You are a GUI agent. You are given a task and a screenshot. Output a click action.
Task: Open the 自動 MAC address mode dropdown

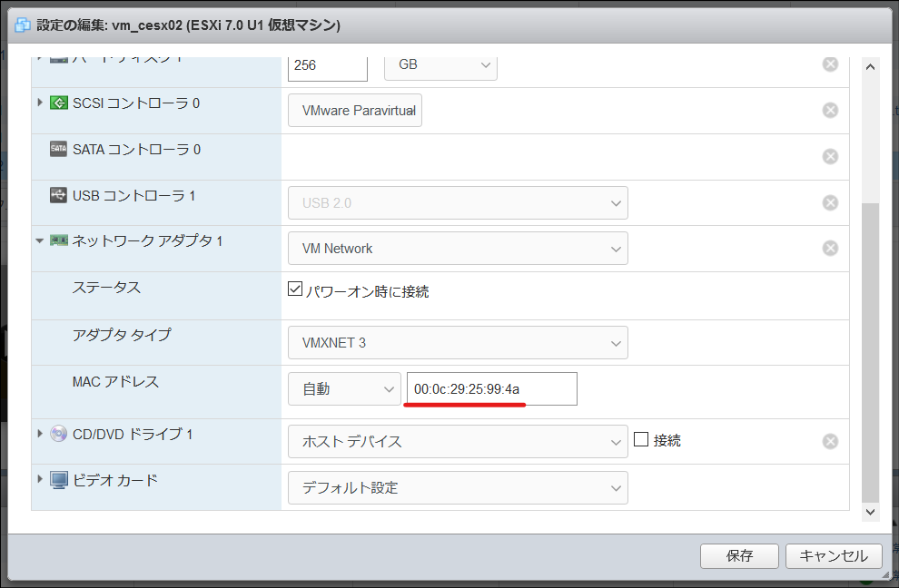point(344,389)
